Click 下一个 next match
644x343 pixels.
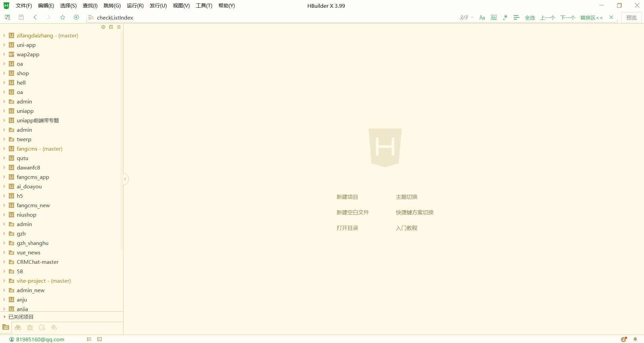pos(568,18)
